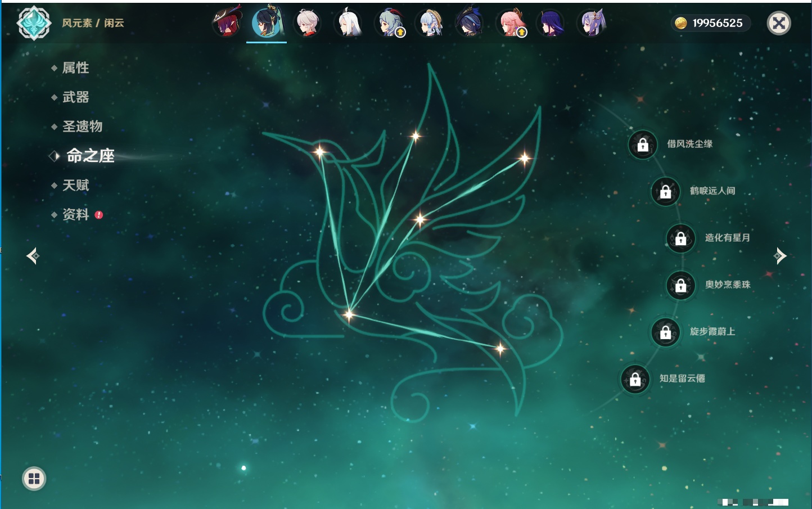Open the 天赋 talents page
This screenshot has width=812, height=509.
coord(75,185)
